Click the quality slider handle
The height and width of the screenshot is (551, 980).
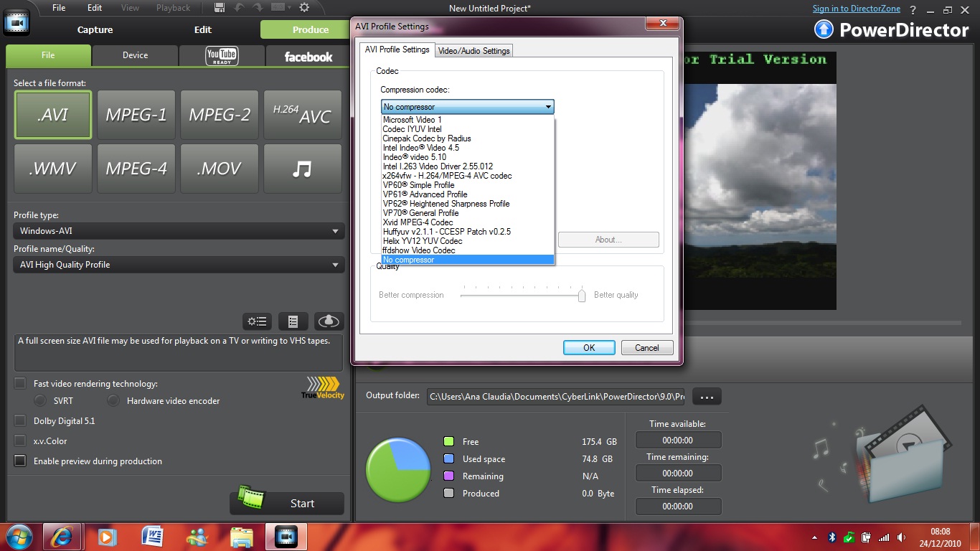pos(582,295)
